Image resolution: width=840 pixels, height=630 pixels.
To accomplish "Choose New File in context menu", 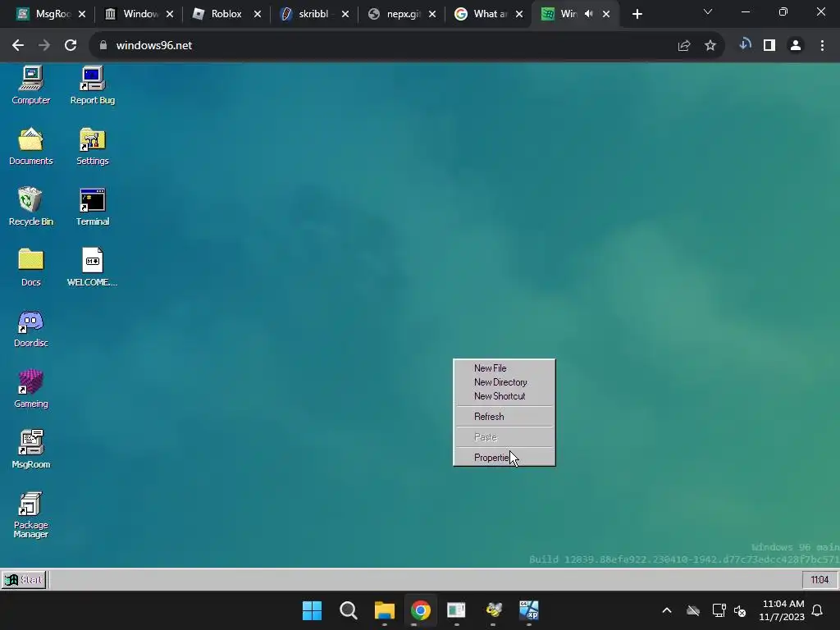I will click(504, 368).
